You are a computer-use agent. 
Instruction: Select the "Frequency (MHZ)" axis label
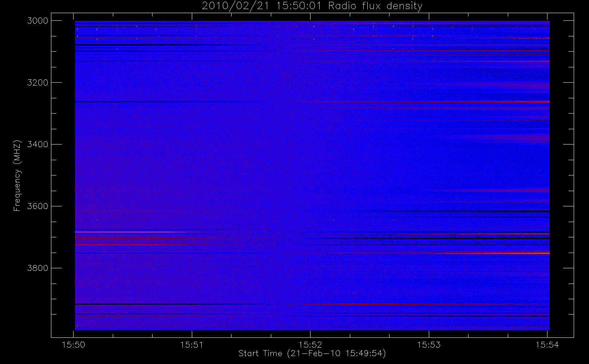click(17, 175)
